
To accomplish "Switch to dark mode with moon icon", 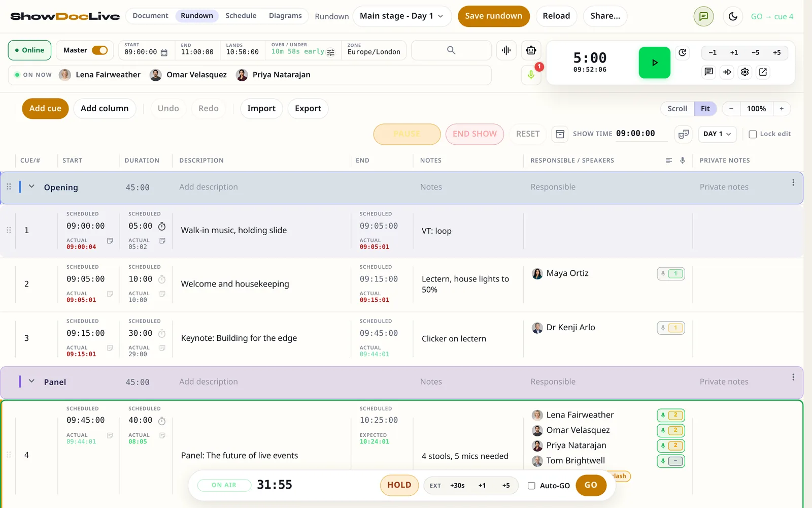I will click(733, 16).
